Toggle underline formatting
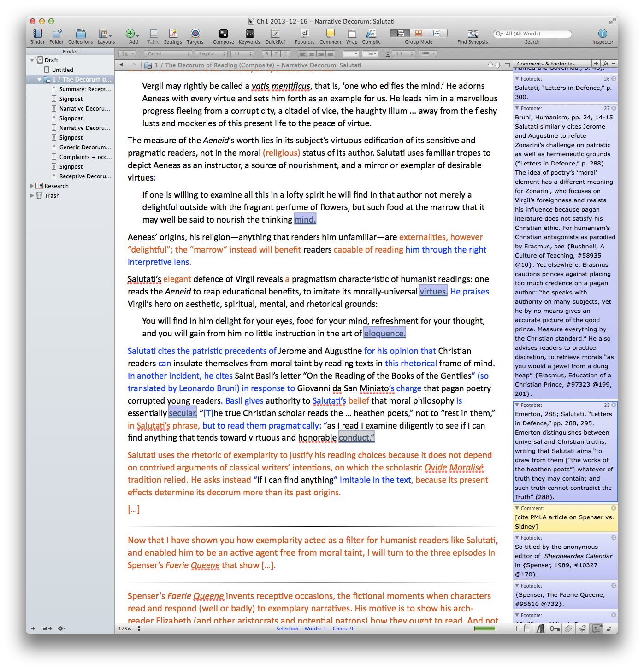The width and height of the screenshot is (644, 670). [x=285, y=54]
